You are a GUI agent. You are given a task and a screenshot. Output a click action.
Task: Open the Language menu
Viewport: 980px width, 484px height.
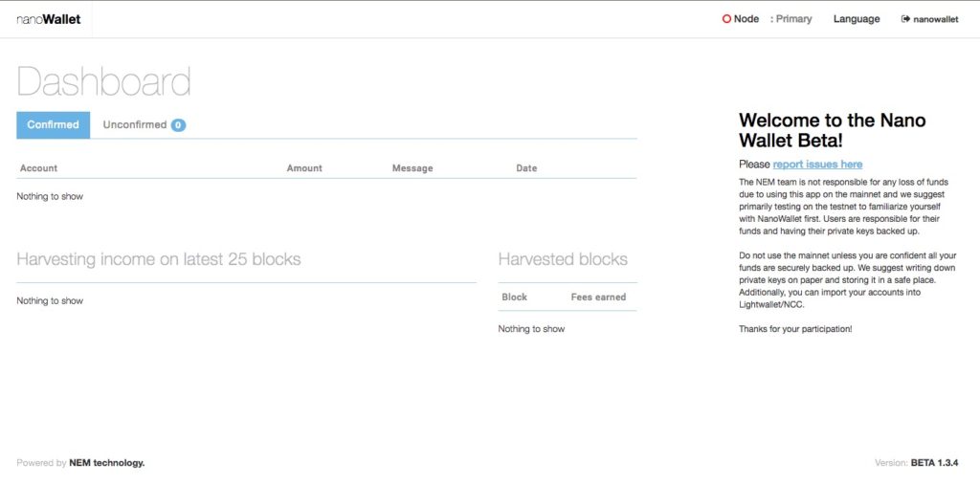[857, 19]
